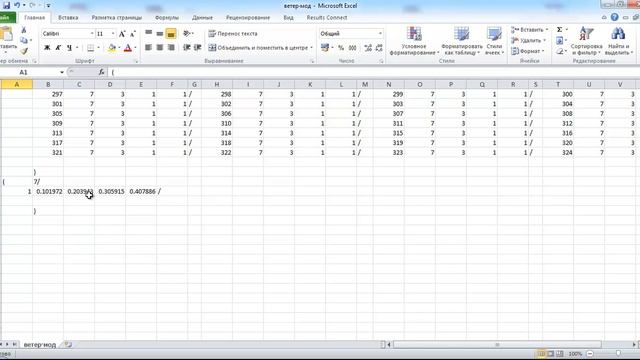Screen dimensions: 640x360
Task: Open the Excel help question mark icon
Action: tap(614, 17)
